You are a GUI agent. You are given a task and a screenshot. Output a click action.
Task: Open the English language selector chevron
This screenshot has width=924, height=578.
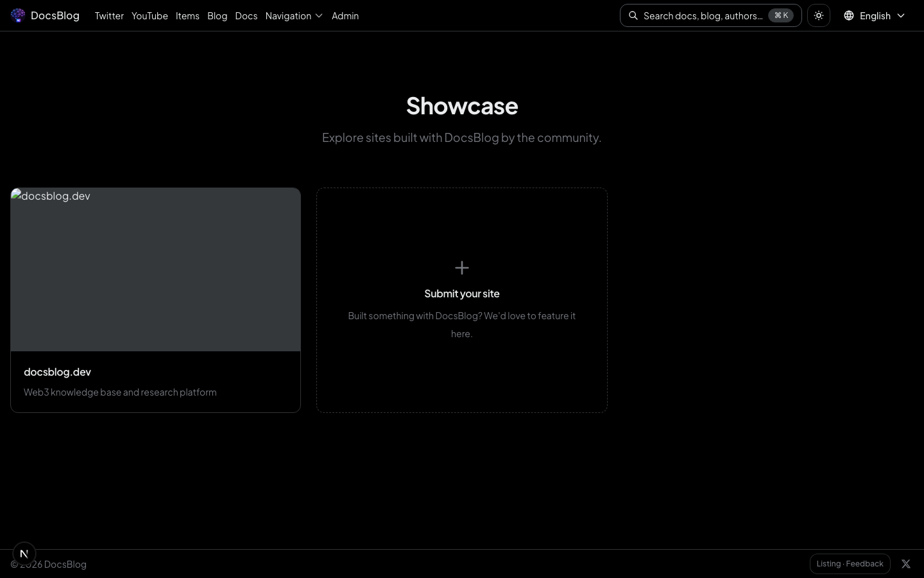coord(901,15)
